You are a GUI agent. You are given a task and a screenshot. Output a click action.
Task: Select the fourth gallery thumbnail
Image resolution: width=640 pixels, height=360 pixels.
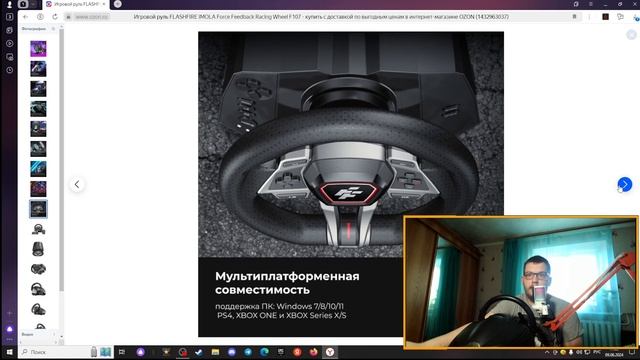click(38, 109)
